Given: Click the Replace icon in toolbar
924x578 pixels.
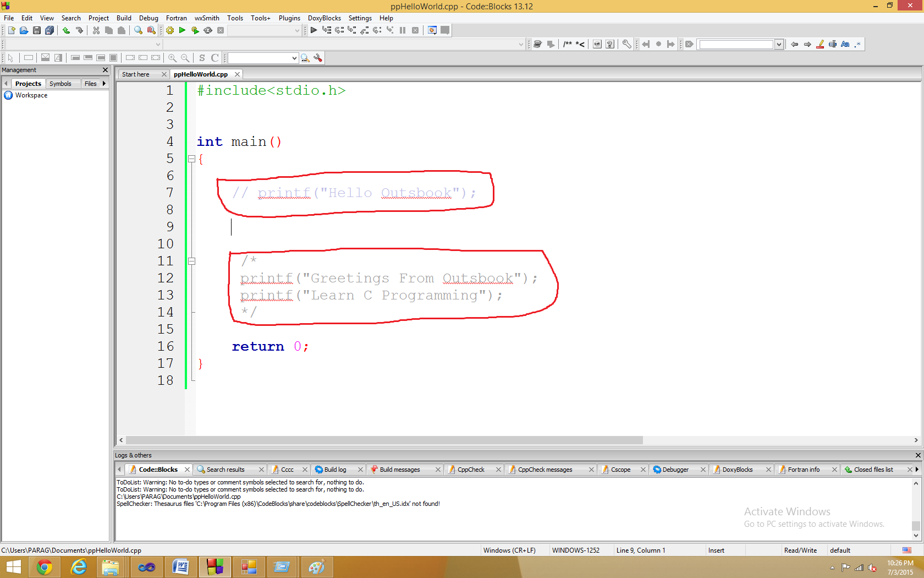Looking at the screenshot, I should (151, 31).
